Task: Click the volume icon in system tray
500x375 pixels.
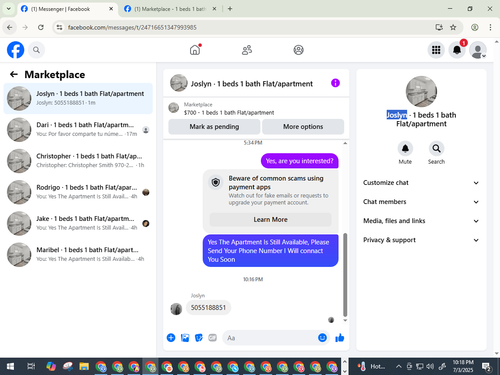Action: 430,367
